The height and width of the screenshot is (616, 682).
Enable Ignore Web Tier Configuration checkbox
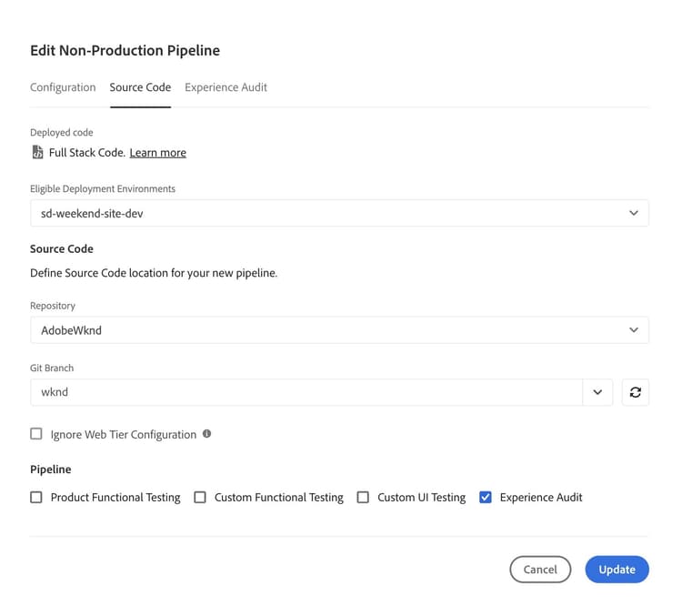pyautogui.click(x=36, y=434)
